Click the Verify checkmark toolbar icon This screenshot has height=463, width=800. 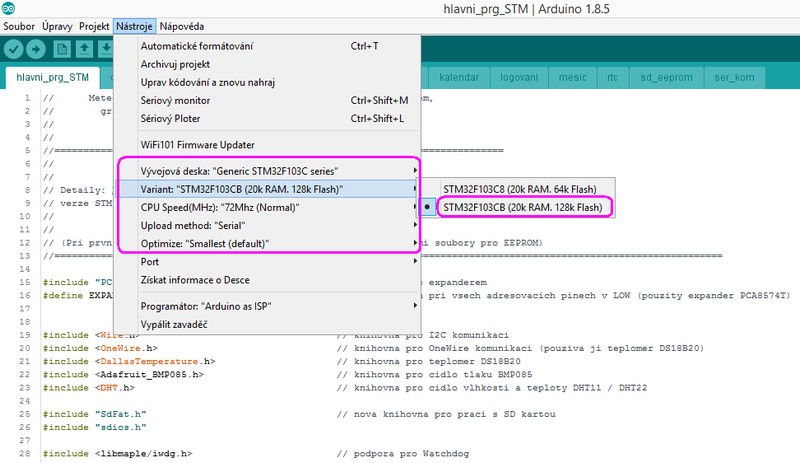14,50
